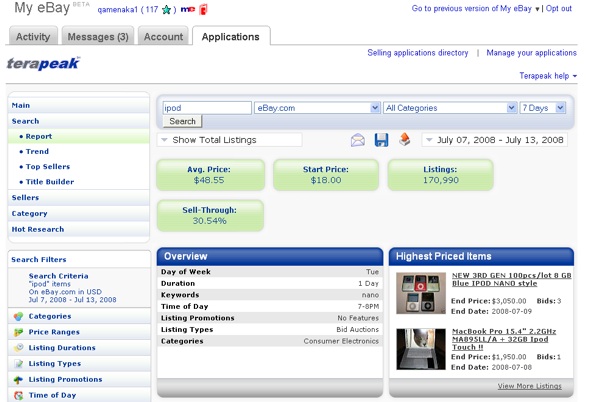Click the orange export download icon

click(404, 139)
